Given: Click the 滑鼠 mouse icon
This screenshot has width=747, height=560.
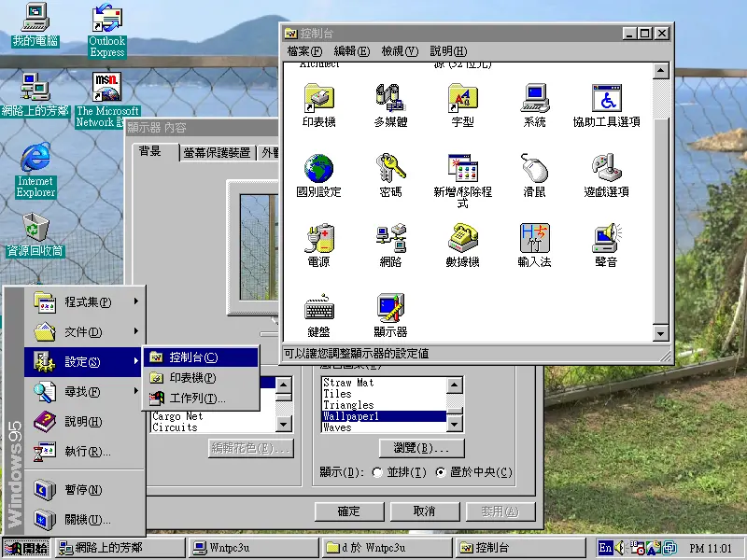Looking at the screenshot, I should [534, 175].
